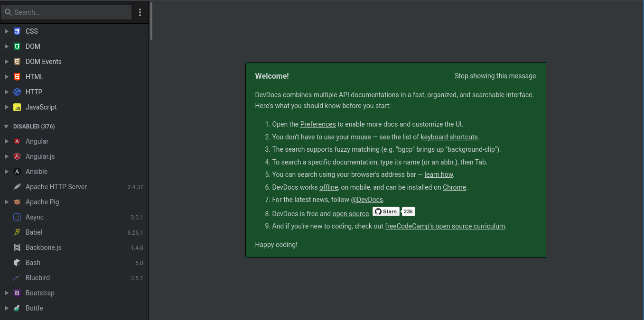644x320 pixels.
Task: Open freeCodeCamp's open source curriculum link
Action: (445, 226)
